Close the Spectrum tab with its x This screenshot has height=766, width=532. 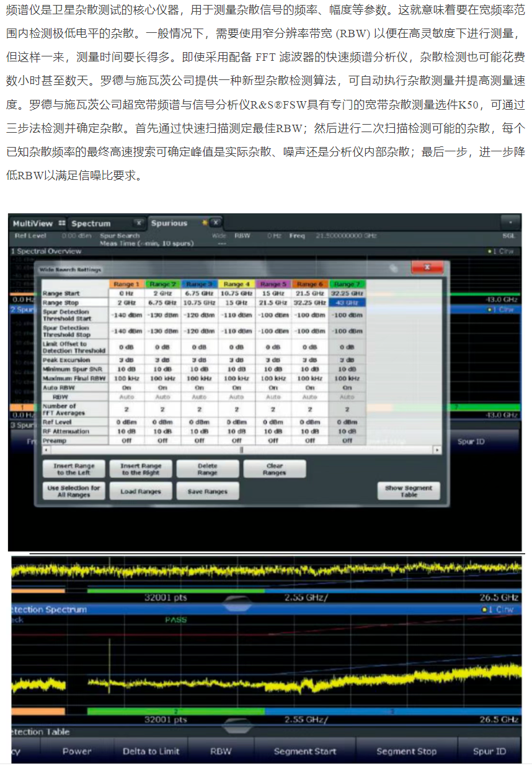pyautogui.click(x=139, y=223)
